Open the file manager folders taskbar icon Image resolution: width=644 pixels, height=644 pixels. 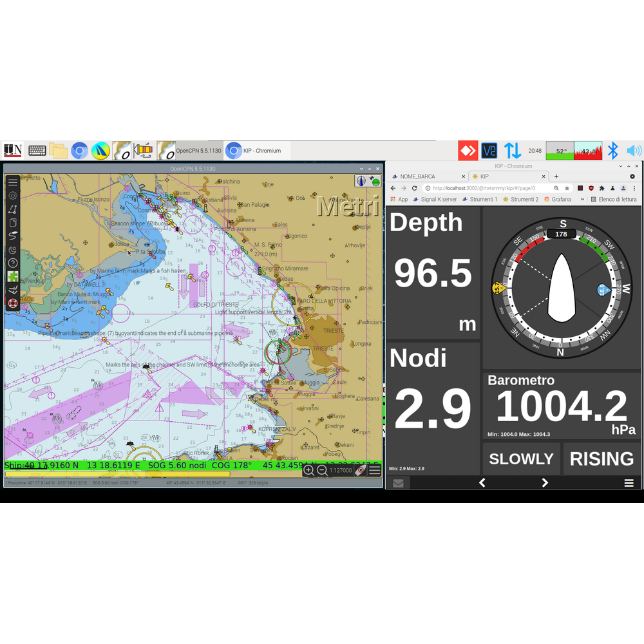[59, 150]
